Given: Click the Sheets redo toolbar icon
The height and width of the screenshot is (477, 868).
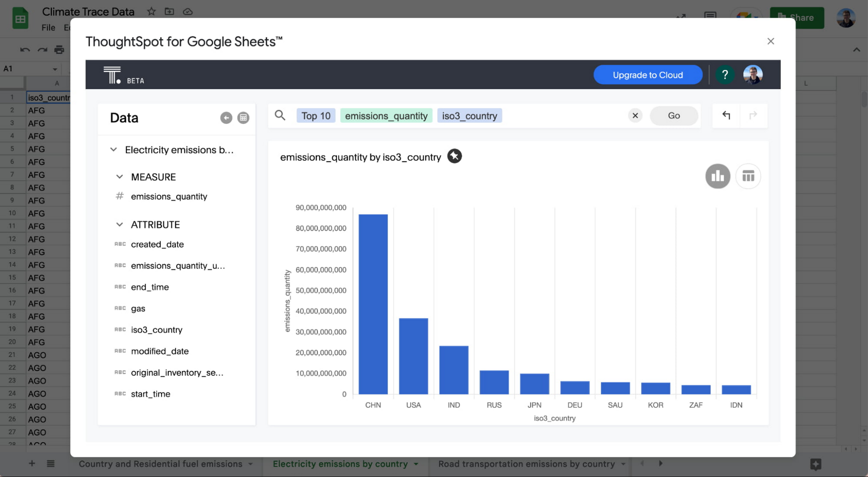Looking at the screenshot, I should 42,50.
